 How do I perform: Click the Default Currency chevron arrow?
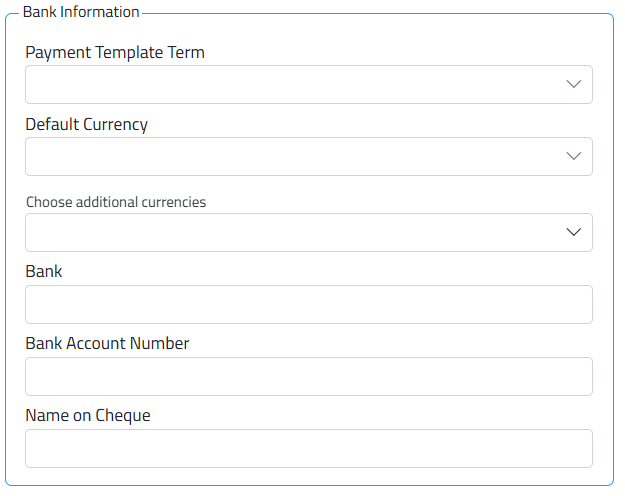573,157
